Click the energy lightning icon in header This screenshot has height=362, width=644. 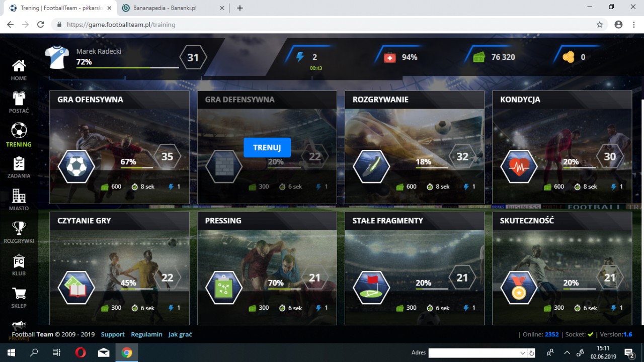[x=300, y=57]
